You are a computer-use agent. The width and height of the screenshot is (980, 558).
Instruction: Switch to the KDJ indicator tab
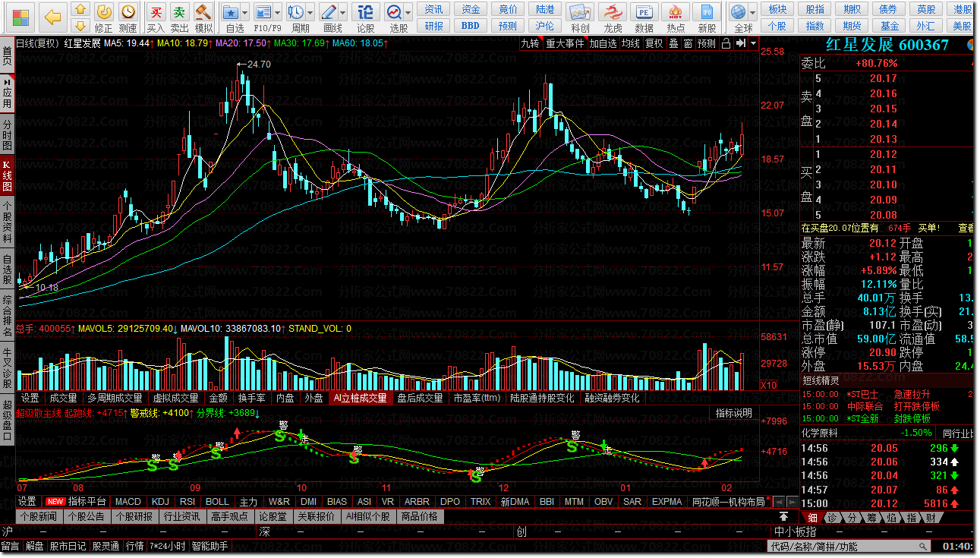pos(160,501)
